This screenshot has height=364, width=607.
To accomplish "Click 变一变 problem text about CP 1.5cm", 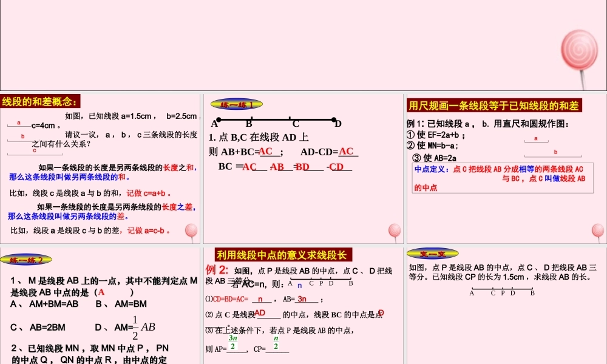I will (503, 272).
